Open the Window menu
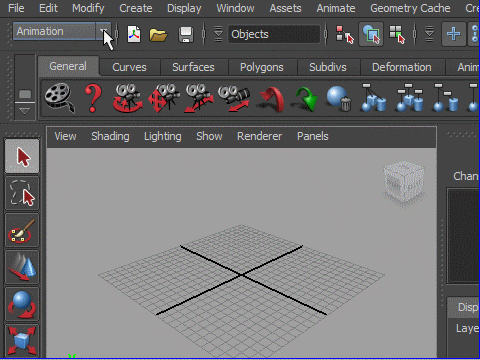 (235, 8)
